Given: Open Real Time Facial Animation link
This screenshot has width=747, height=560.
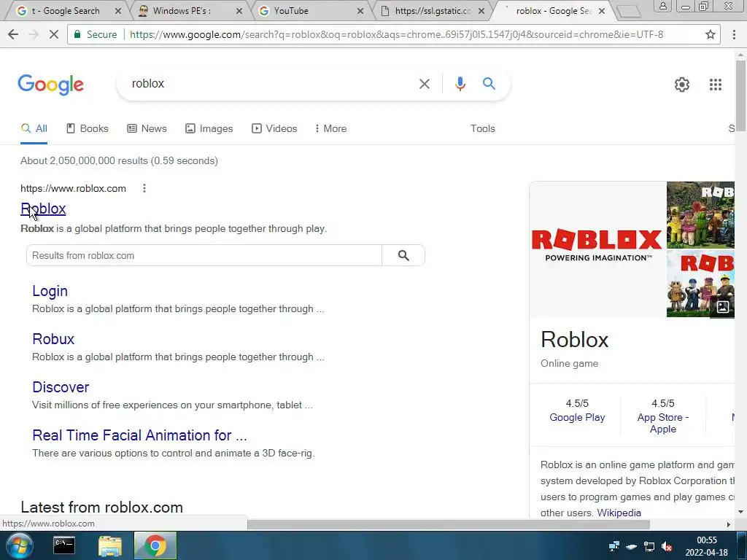Looking at the screenshot, I should [x=139, y=435].
